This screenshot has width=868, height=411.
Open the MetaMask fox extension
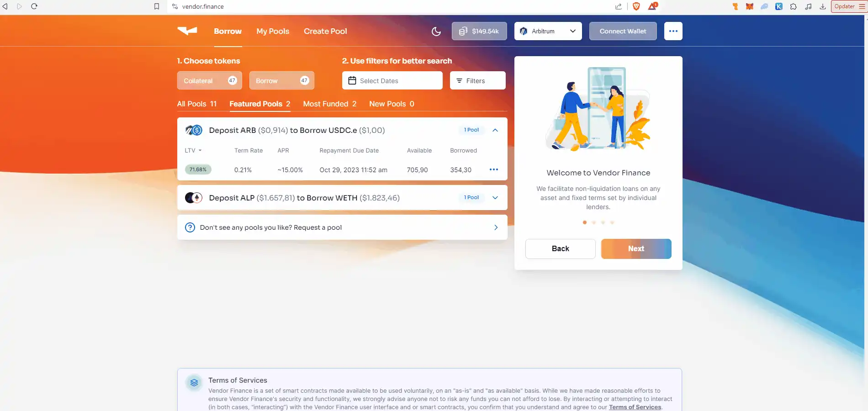[x=750, y=6]
